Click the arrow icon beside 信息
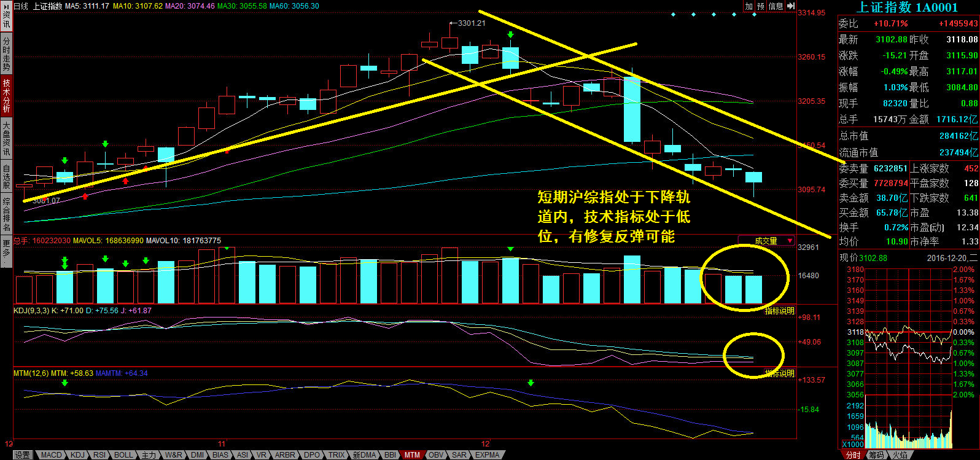The width and height of the screenshot is (980, 460). tap(791, 6)
